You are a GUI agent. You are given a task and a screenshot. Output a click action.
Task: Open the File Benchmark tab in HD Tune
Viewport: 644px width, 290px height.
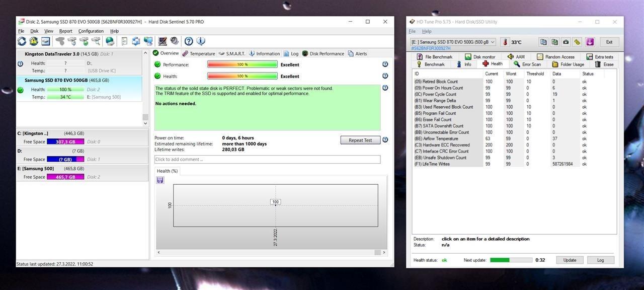coord(435,57)
